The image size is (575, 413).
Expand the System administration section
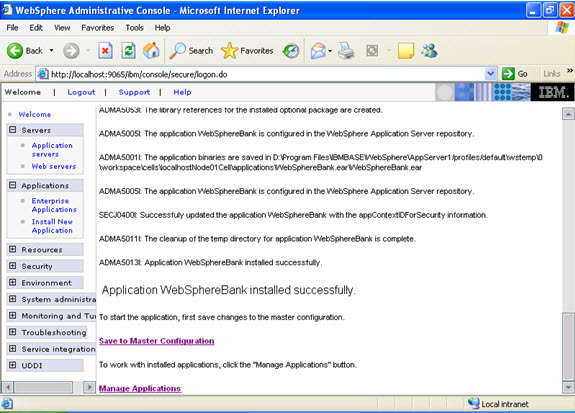coord(13,299)
